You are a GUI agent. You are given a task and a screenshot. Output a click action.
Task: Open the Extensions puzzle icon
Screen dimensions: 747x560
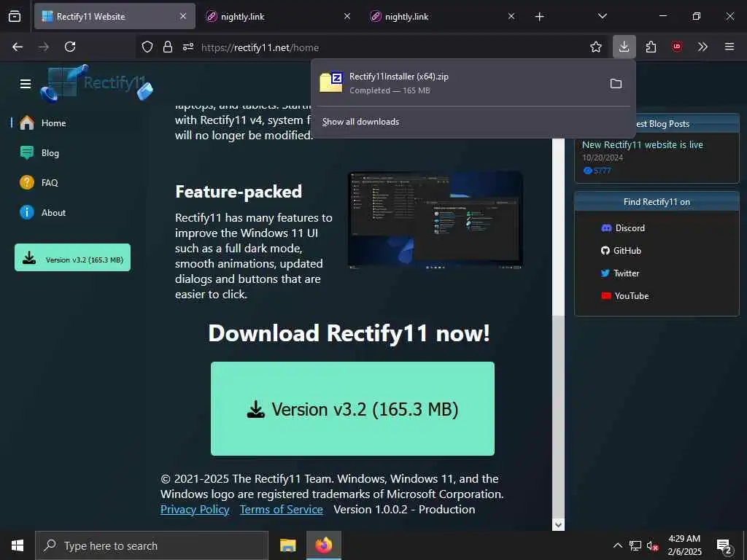click(x=651, y=47)
